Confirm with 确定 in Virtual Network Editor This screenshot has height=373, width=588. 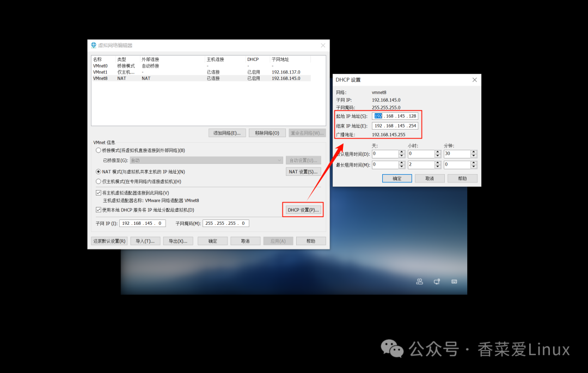(x=213, y=241)
